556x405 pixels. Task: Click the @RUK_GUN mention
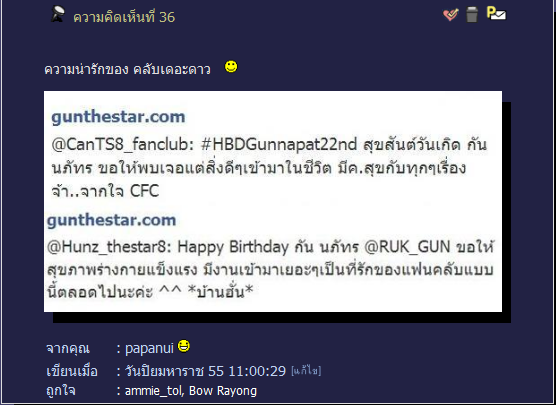(x=407, y=247)
